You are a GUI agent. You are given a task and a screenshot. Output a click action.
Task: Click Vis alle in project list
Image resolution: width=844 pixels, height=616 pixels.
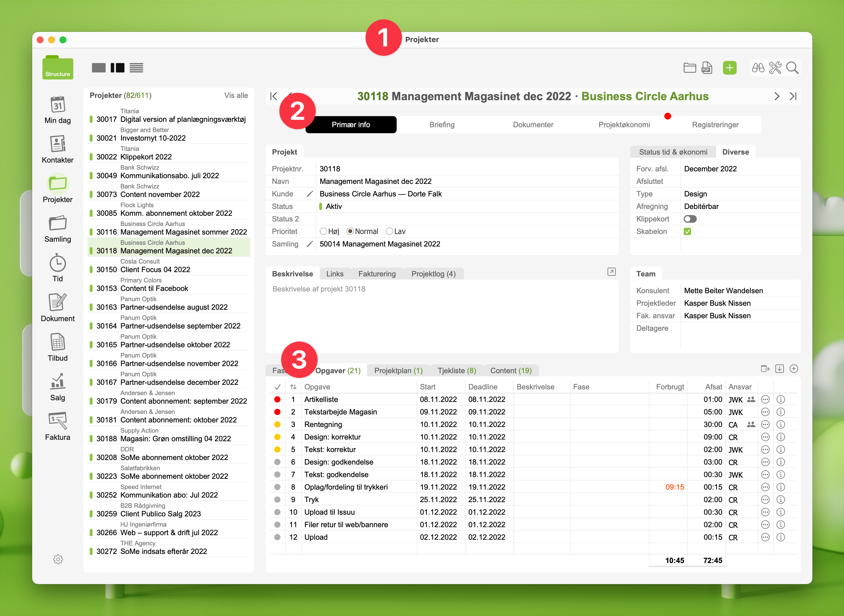[x=236, y=95]
